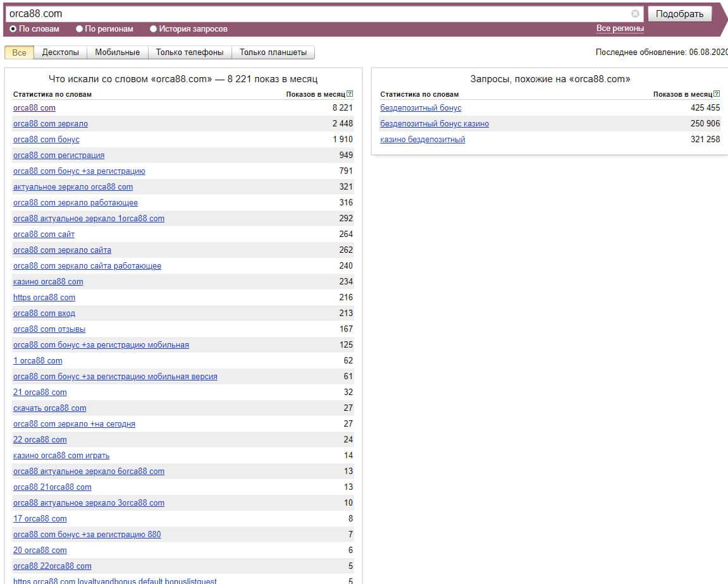
Task: Switch to the 'Мобильные' tab
Action: (x=117, y=52)
